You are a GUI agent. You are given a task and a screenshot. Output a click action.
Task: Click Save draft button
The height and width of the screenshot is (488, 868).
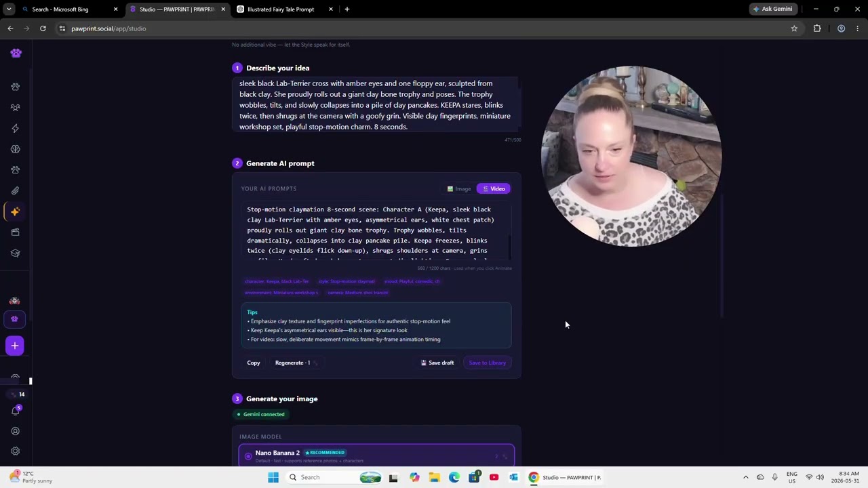coord(437,363)
